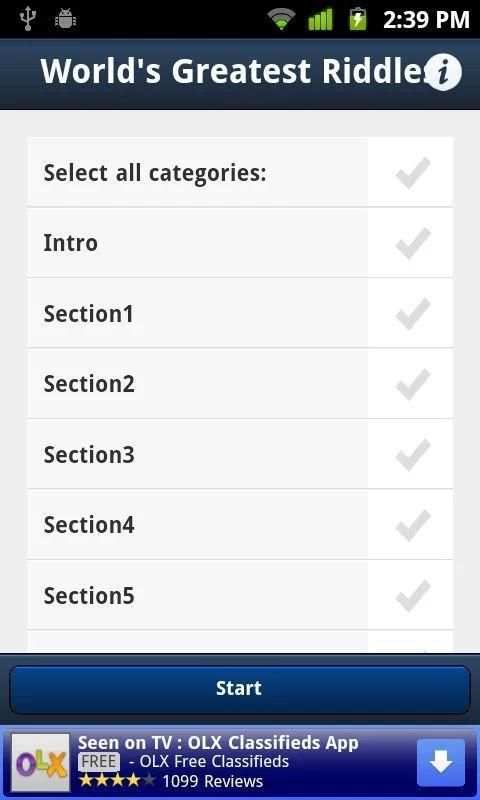Tap the Android debug icon
480x800 pixels.
(66, 19)
